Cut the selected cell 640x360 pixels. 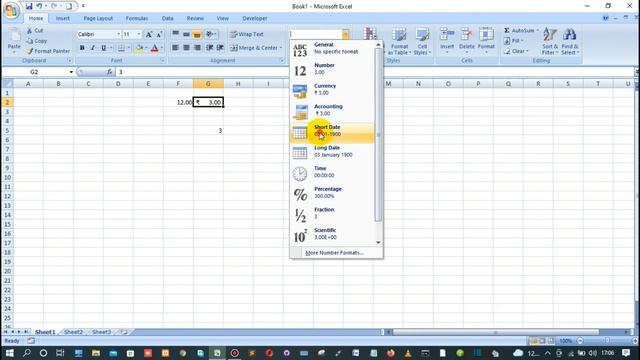[36, 31]
